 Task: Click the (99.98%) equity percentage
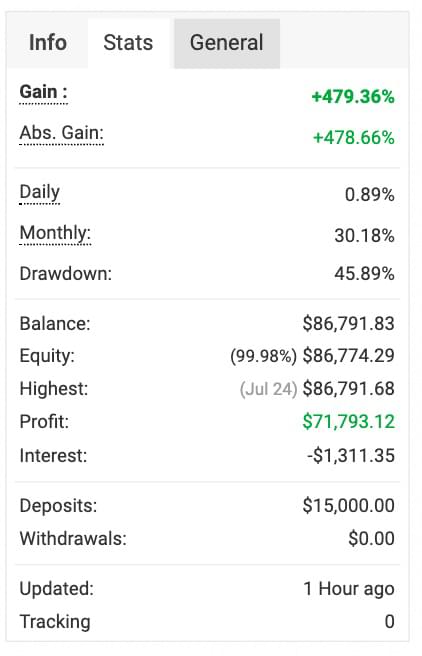click(x=263, y=356)
